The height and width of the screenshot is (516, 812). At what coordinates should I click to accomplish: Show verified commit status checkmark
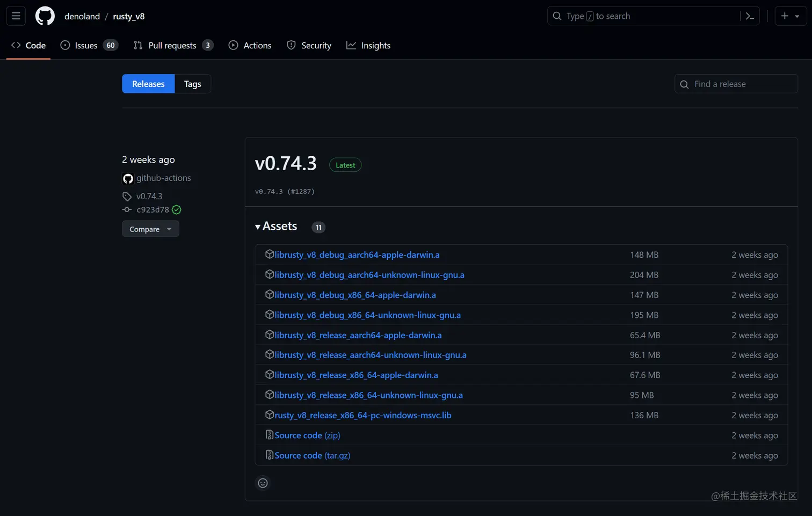177,209
